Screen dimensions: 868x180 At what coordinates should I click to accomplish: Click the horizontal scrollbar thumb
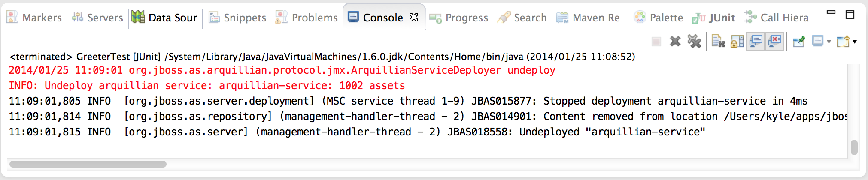[x=88, y=164]
